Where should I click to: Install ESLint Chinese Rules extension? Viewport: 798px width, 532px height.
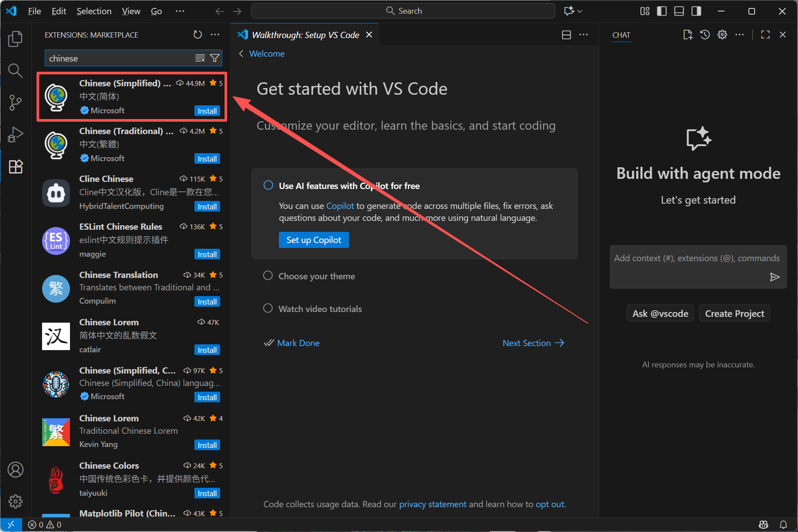pos(207,254)
